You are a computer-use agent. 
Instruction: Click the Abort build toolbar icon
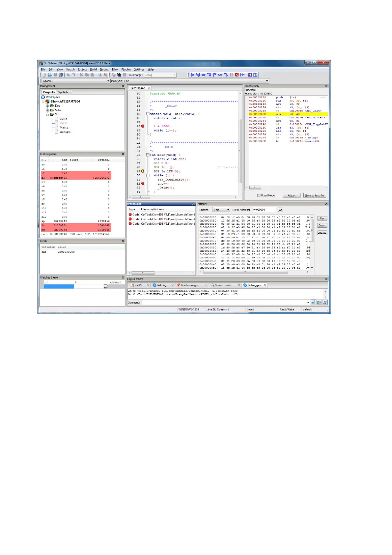(x=125, y=75)
